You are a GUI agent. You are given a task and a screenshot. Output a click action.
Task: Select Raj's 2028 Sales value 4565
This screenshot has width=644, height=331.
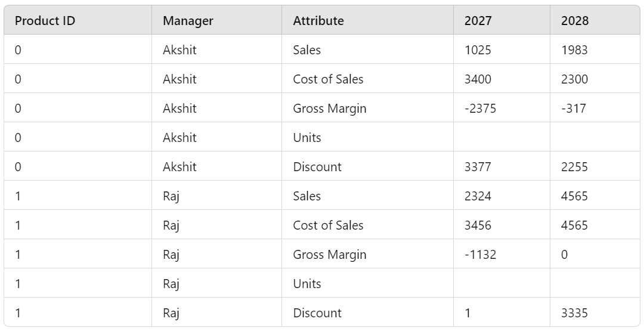(x=574, y=196)
